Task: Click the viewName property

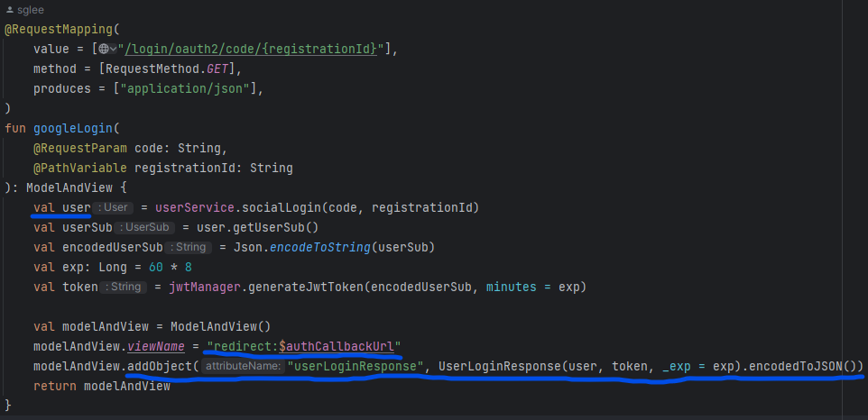Action: pyautogui.click(x=156, y=346)
